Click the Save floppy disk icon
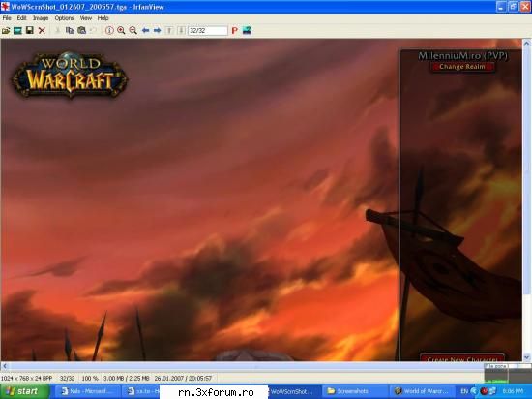Image resolution: width=532 pixels, height=399 pixels. [x=30, y=31]
